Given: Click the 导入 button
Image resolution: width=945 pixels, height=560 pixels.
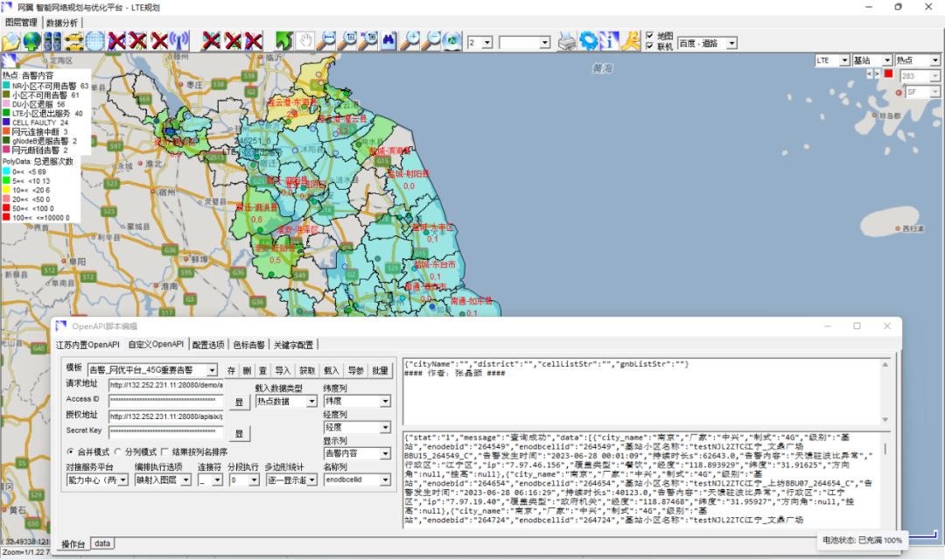Looking at the screenshot, I should [283, 371].
